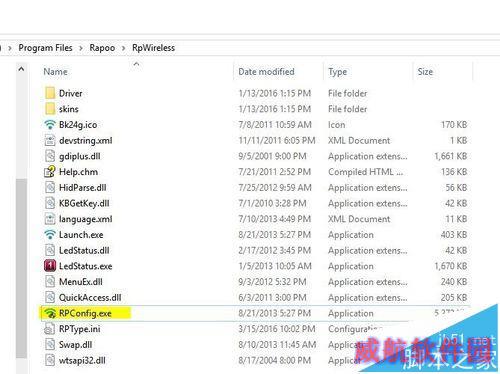
Task: Expand the chevron after Program Files
Action: 81,48
